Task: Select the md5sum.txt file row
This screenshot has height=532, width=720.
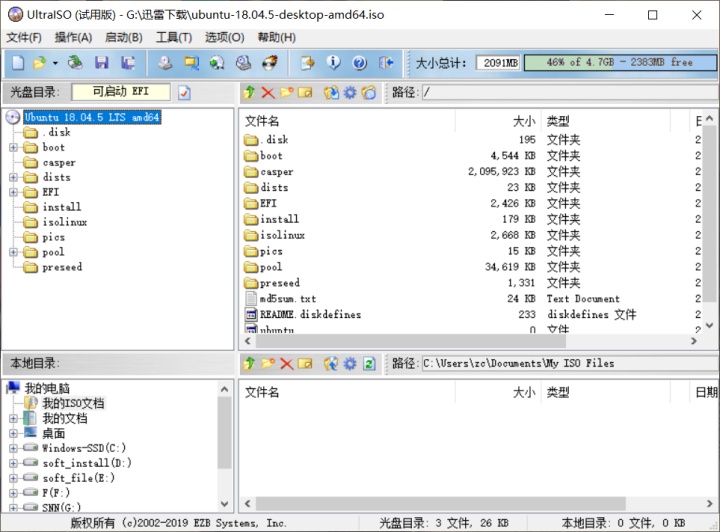Action: click(x=288, y=299)
